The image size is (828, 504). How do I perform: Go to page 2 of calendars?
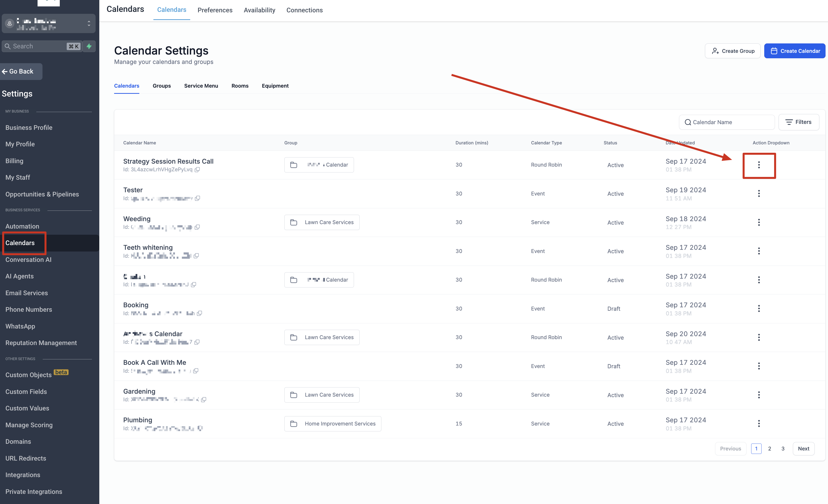[769, 449]
